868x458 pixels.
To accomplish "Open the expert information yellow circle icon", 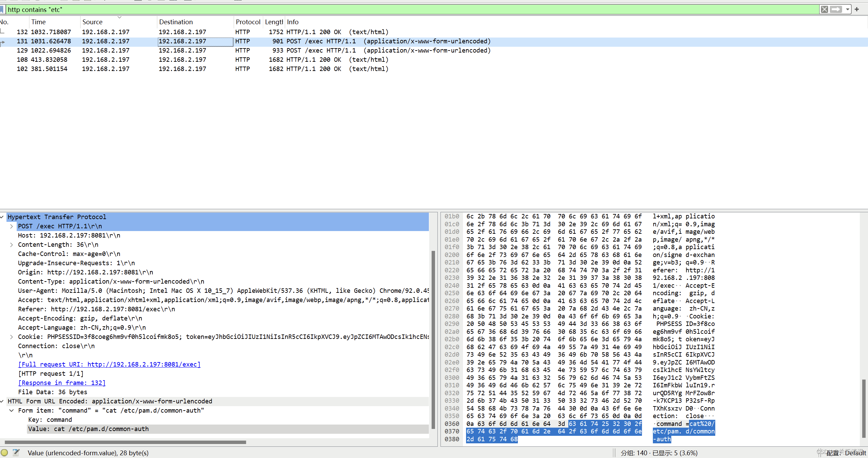I will click(x=4, y=453).
